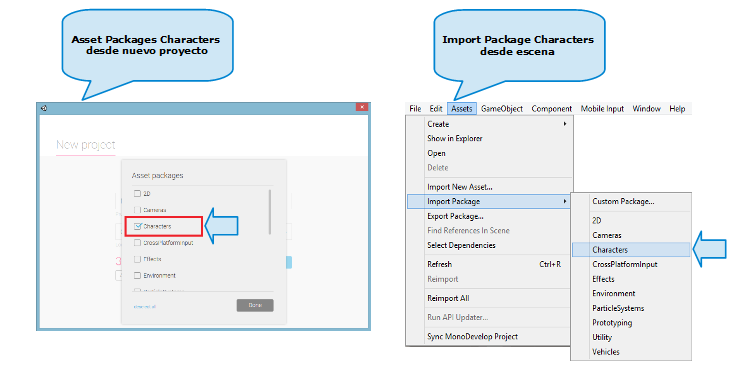Open the Help menu

677,109
